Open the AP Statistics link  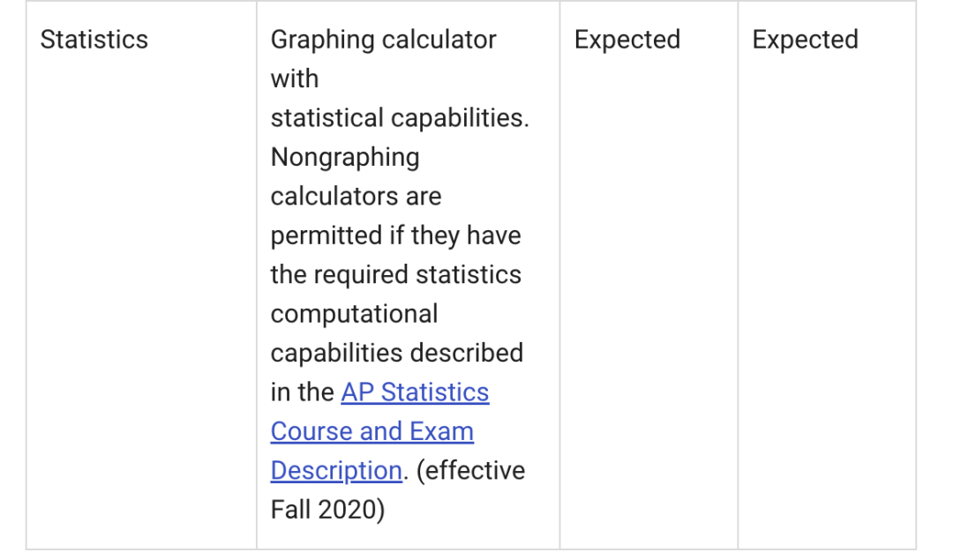point(415,392)
